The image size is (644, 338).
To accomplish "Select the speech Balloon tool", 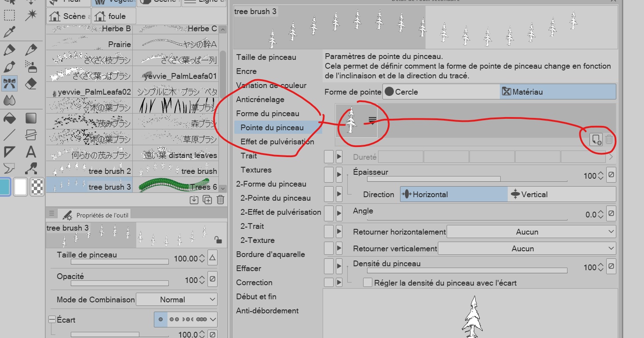I will [x=9, y=168].
